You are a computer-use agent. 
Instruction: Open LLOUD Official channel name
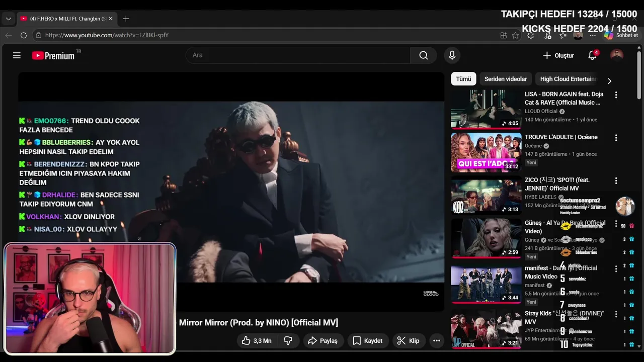tap(541, 111)
